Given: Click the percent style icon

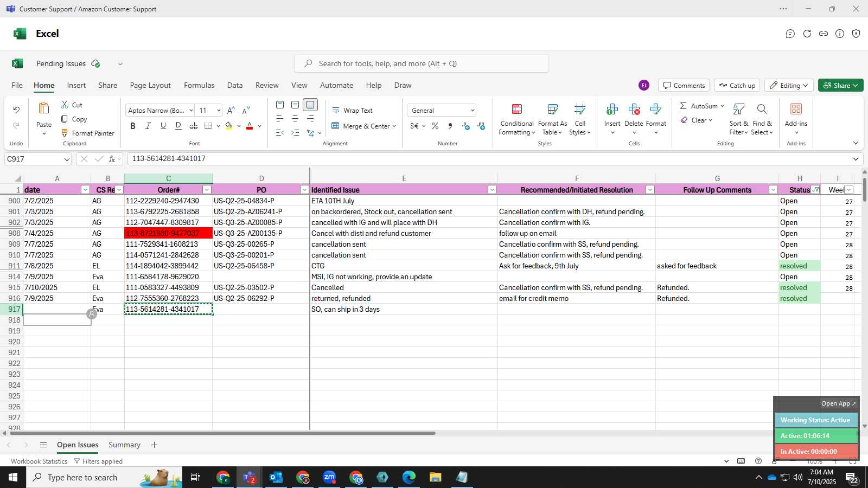Looking at the screenshot, I should pyautogui.click(x=435, y=126).
